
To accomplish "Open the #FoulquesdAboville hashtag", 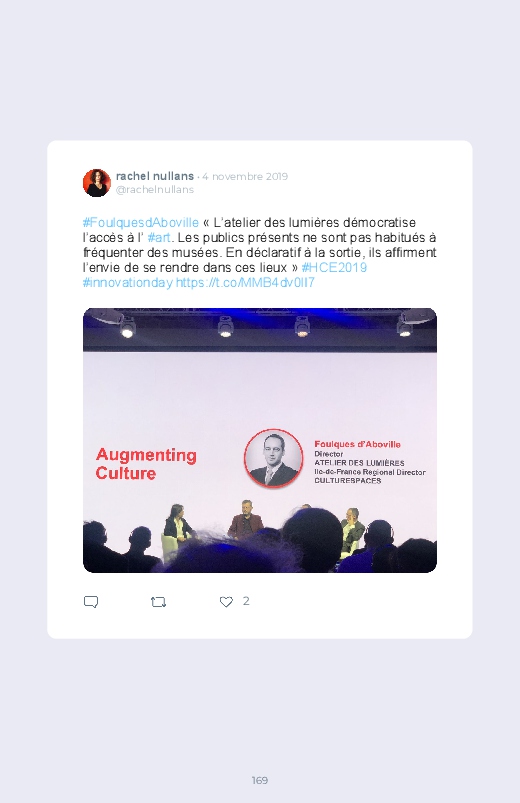I will tap(141, 223).
